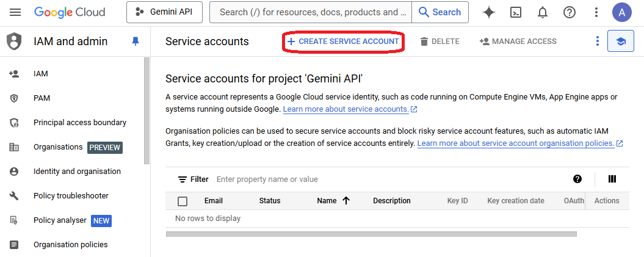
Task: Open more actions menu in Service accounts toolbar
Action: coord(598,42)
